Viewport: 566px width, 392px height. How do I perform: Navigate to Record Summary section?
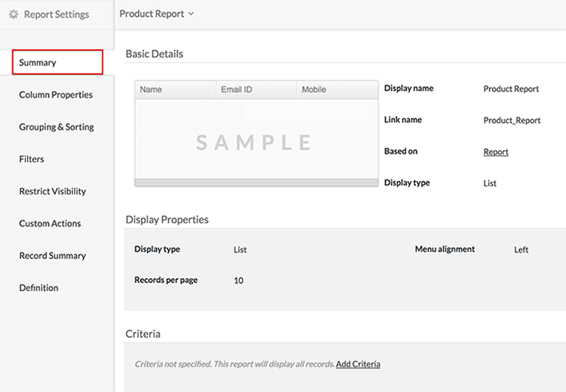click(x=52, y=256)
